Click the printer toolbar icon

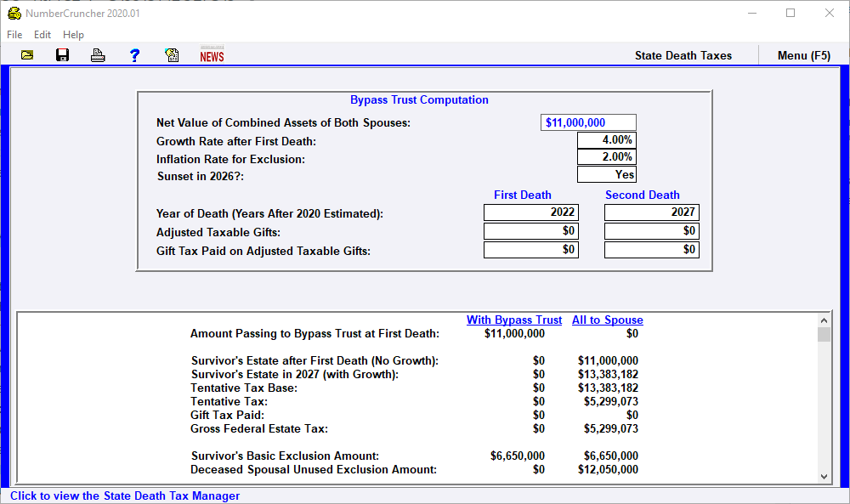point(98,55)
